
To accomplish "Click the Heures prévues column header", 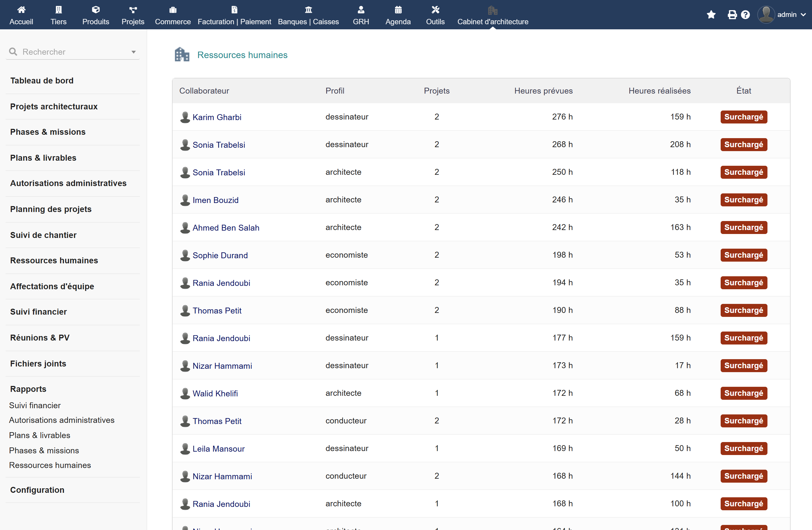I will pos(544,91).
